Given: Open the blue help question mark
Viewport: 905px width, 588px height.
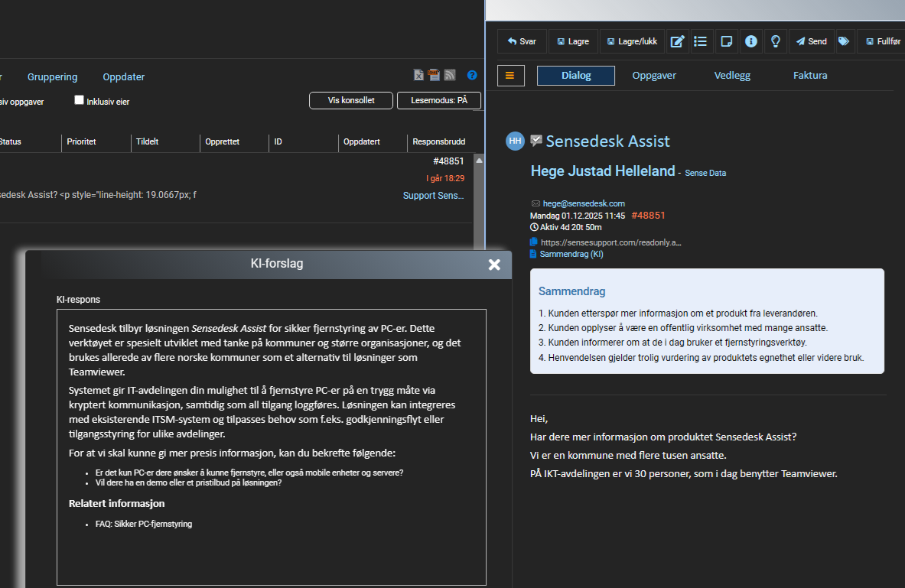Looking at the screenshot, I should (x=472, y=75).
